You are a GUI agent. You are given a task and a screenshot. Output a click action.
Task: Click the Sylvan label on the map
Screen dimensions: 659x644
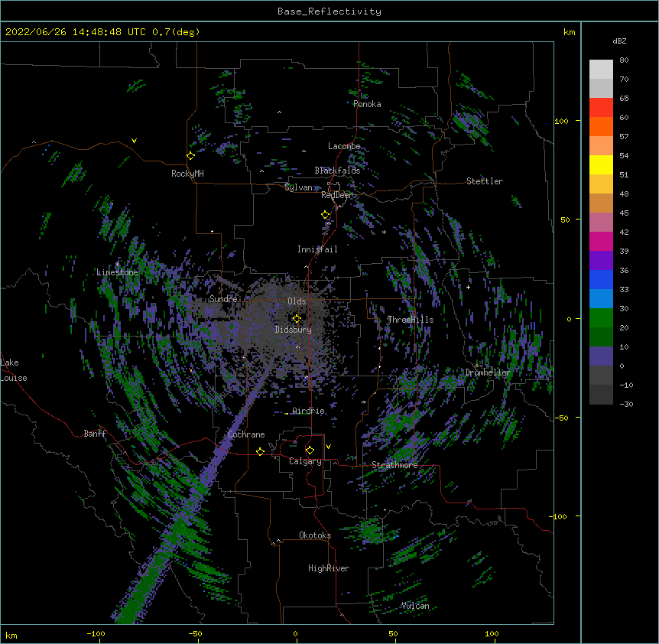tap(298, 187)
